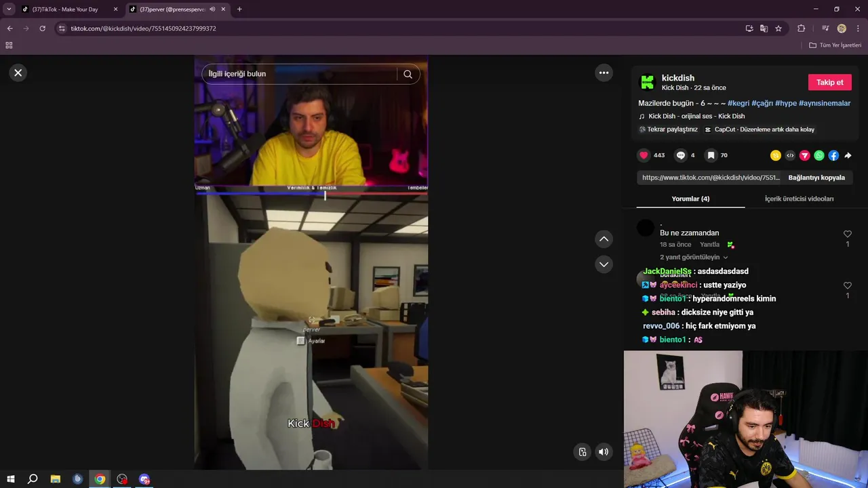The image size is (868, 488).
Task: View site information next to the URL
Action: click(62, 28)
